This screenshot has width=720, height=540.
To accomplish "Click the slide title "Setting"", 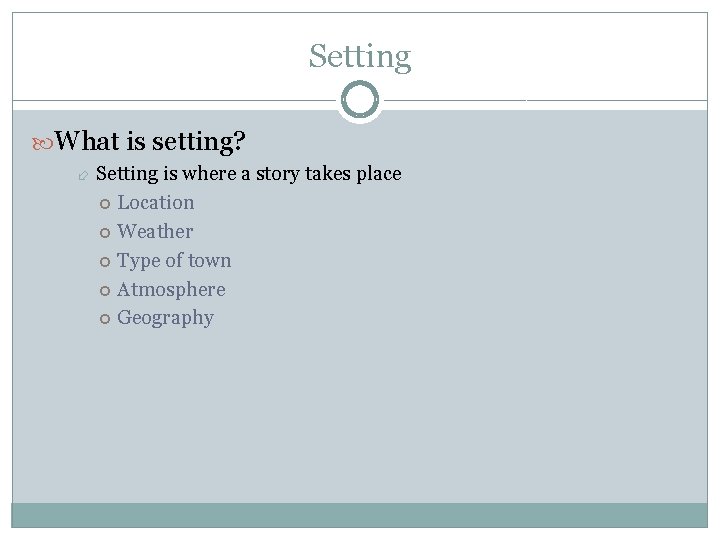I will coord(360,56).
